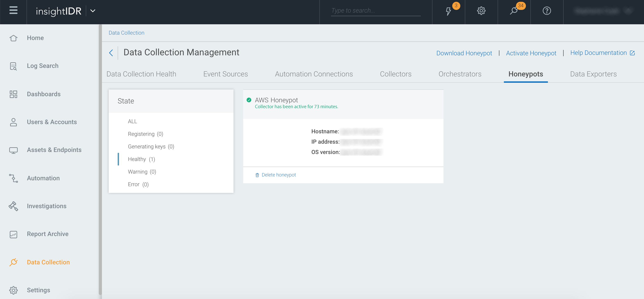The width and height of the screenshot is (644, 299).
Task: Open the lightning bolt alerts icon
Action: 448,11
